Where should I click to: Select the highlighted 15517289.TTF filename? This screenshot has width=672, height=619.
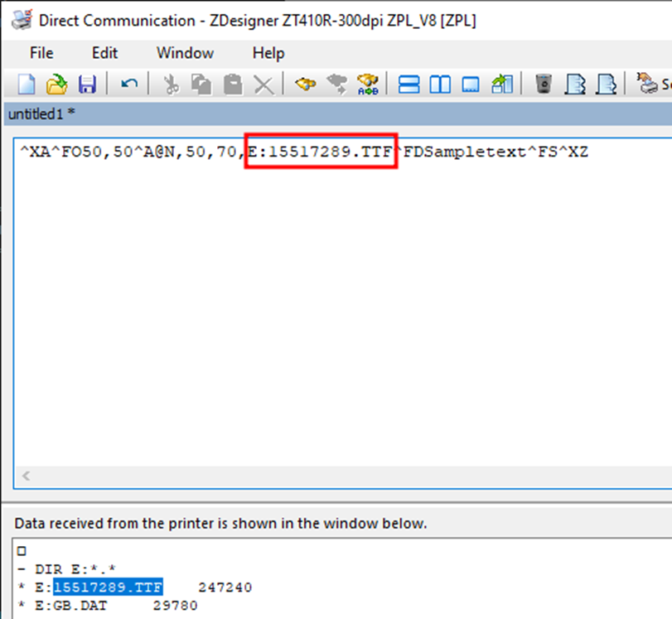[x=107, y=587]
